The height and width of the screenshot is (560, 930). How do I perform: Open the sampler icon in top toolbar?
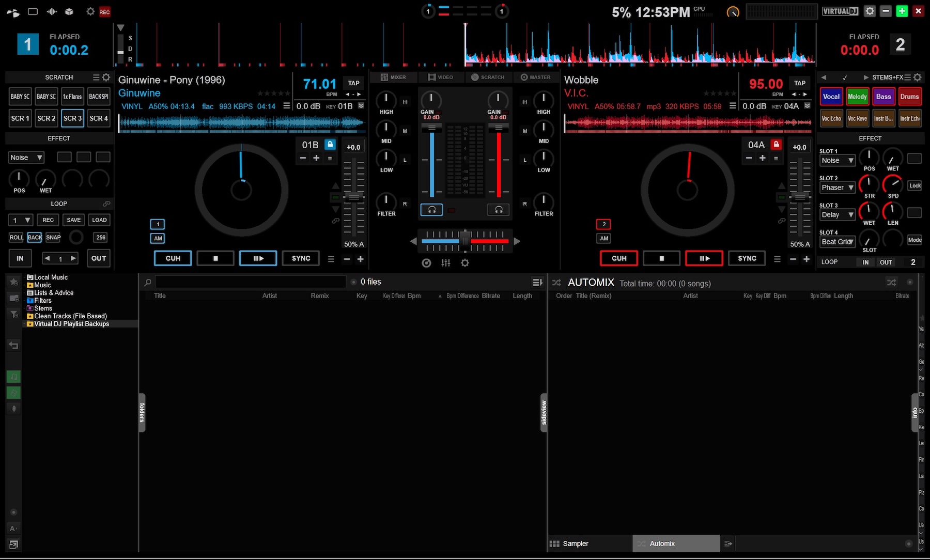[x=69, y=11]
